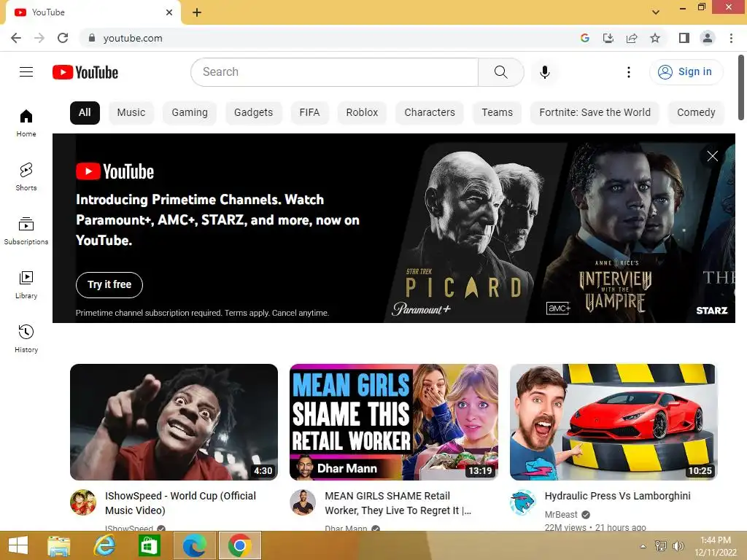
Task: Click the Sign in button
Action: (686, 72)
